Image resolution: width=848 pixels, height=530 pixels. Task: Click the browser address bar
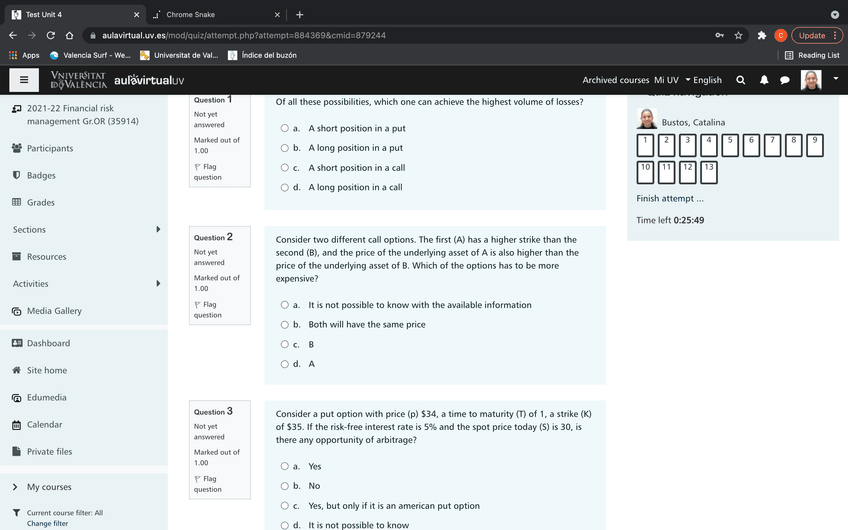400,35
